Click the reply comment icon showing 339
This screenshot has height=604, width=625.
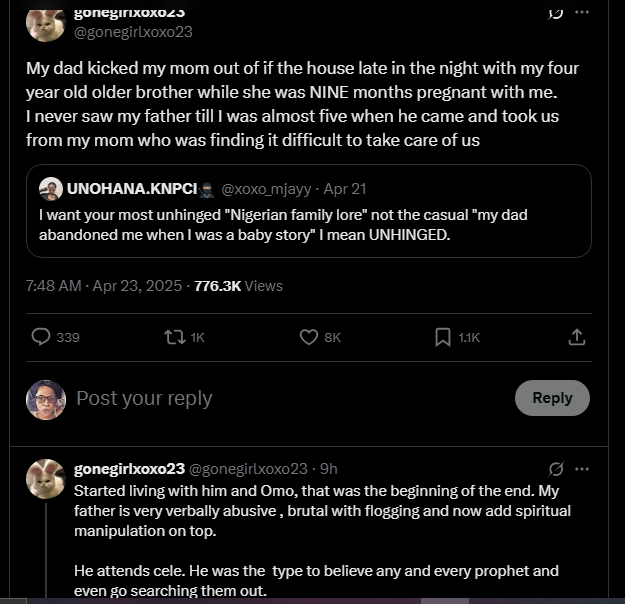point(42,338)
